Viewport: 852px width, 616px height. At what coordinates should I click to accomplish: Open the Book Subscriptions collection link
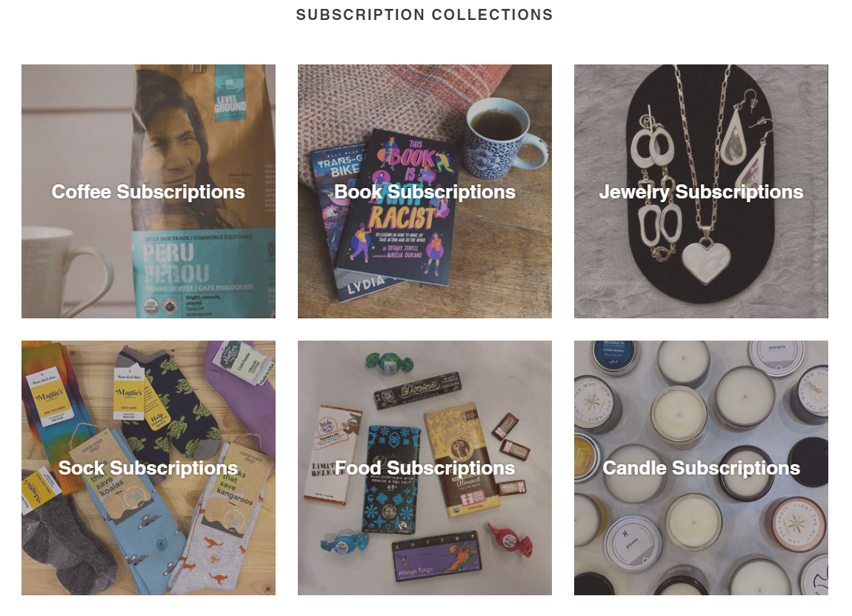coord(425,191)
